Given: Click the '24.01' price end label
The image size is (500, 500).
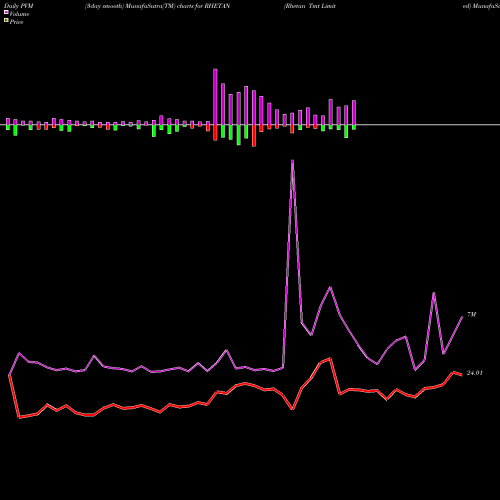Looking at the screenshot, I should click(474, 373).
